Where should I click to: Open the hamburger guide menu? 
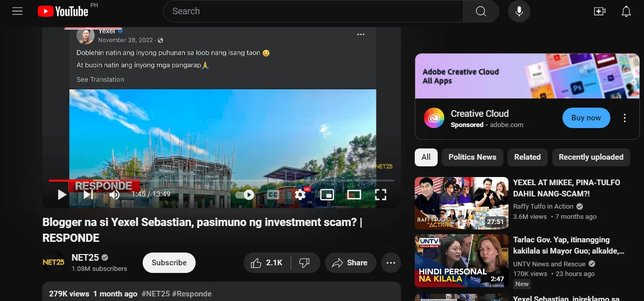[17, 11]
